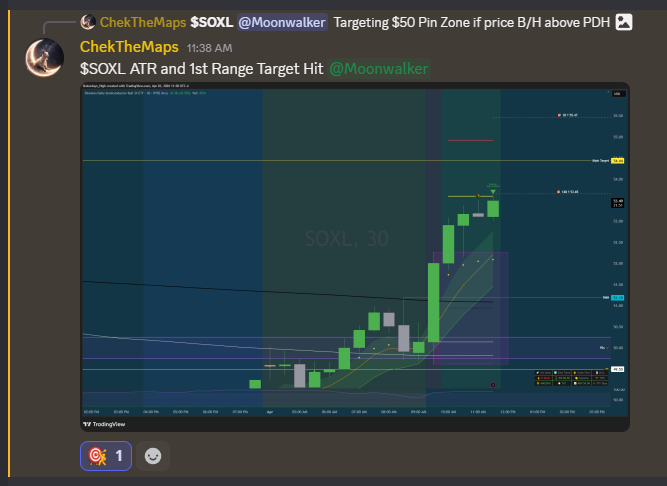
Task: Click @Moonwalker mention in reply preview
Action: click(282, 22)
